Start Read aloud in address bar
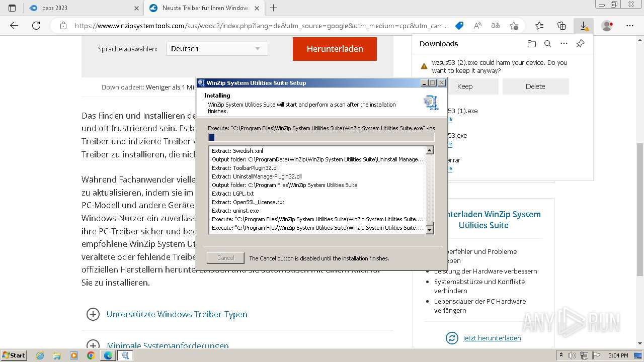The height and width of the screenshot is (362, 644). point(477,26)
